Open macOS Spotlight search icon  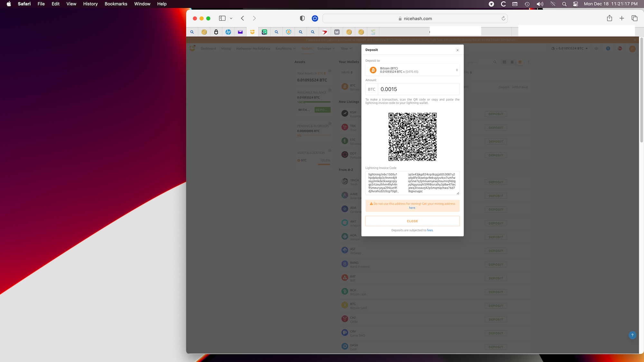point(564,4)
